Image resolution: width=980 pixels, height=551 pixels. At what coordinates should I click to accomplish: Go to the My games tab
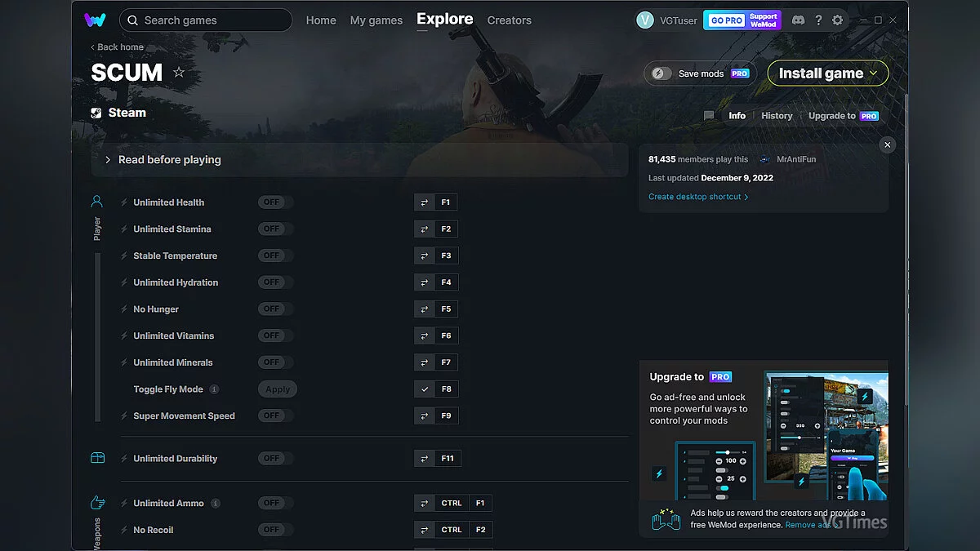click(x=376, y=20)
